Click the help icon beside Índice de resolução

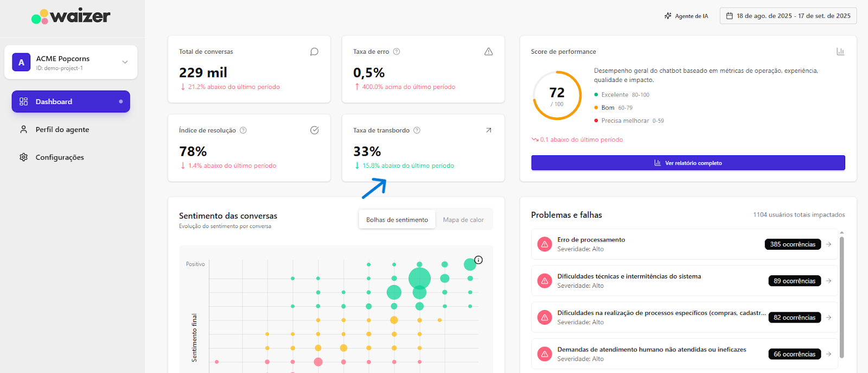tap(243, 130)
